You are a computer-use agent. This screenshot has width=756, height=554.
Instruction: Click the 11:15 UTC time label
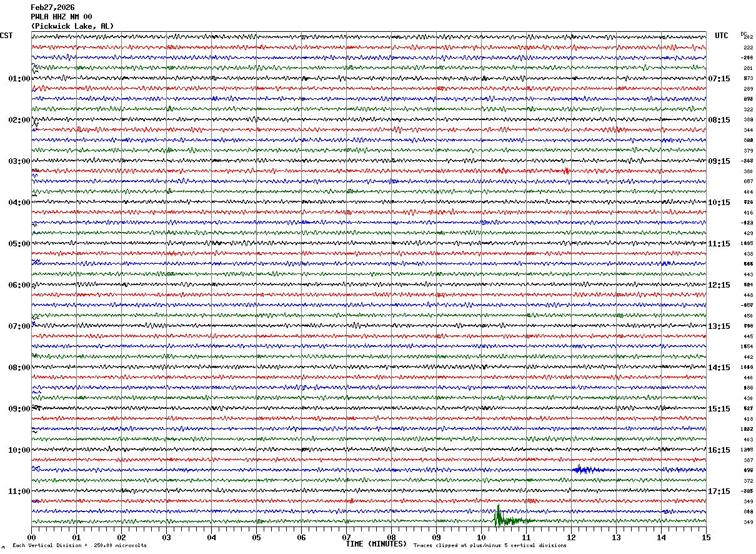(719, 244)
